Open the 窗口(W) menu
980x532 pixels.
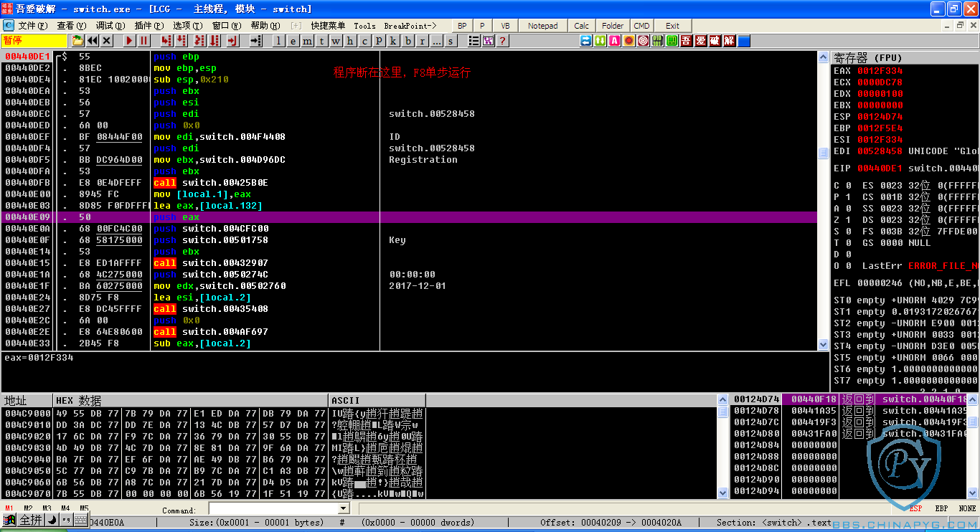(x=227, y=26)
